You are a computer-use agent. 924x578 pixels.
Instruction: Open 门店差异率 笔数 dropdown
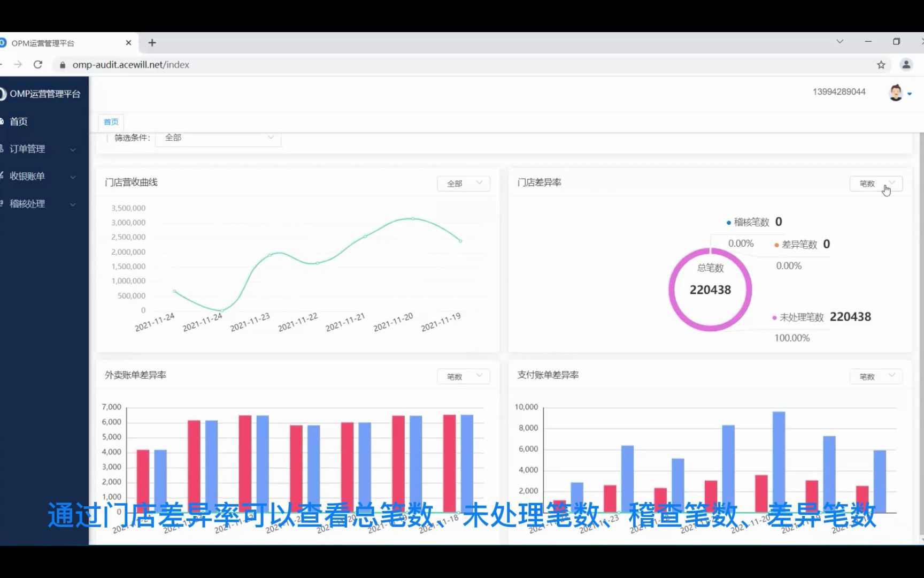(876, 184)
